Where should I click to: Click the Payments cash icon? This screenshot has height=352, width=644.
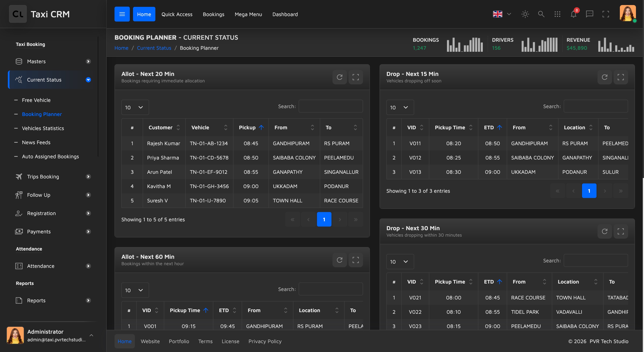[19, 231]
